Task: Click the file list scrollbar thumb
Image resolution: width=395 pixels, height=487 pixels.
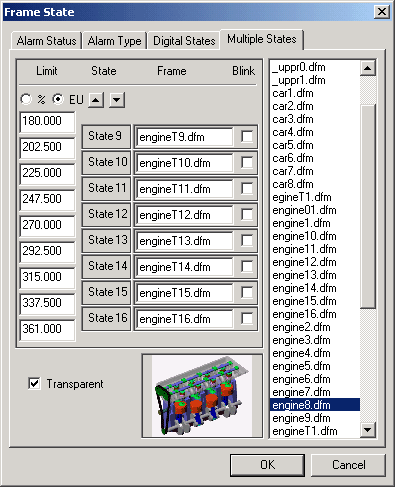Action: coord(368,206)
